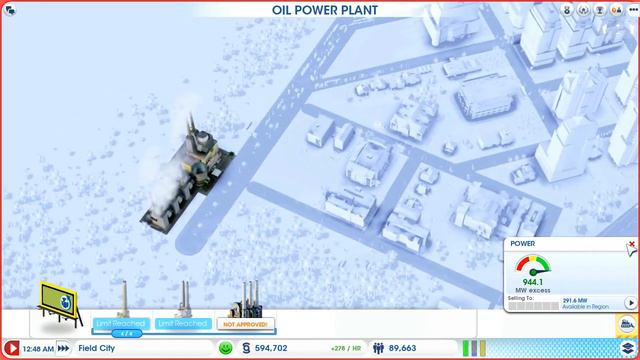The width and height of the screenshot is (640, 360).
Task: Click the 89,663 population count
Action: 402,348
